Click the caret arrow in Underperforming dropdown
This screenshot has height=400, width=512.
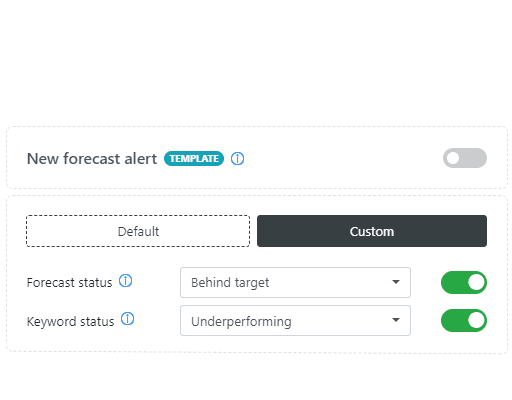(396, 320)
